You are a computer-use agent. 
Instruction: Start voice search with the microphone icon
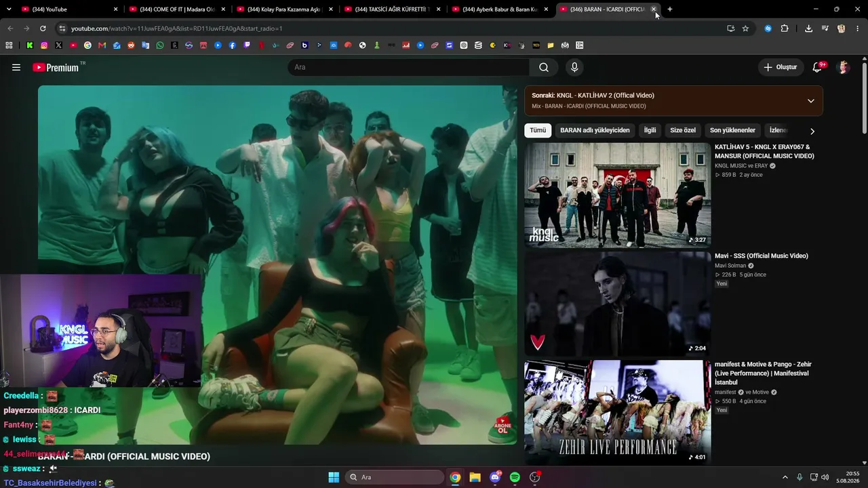(x=574, y=67)
